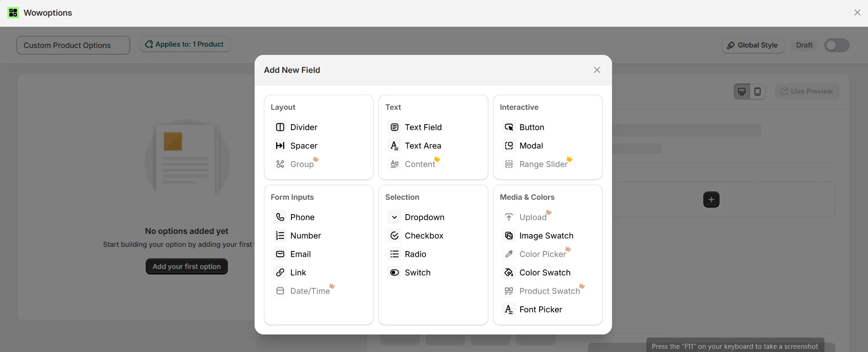Screen dimensions: 868x352
Task: Add a Font Picker field
Action: coord(540,310)
